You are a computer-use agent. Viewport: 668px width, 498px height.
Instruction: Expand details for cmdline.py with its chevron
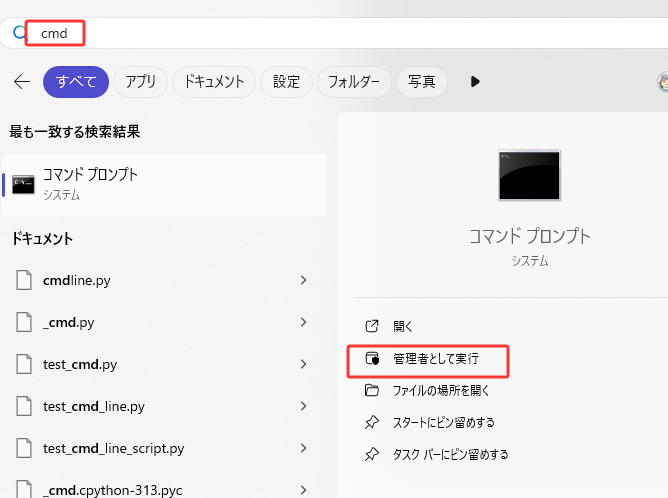[x=303, y=280]
